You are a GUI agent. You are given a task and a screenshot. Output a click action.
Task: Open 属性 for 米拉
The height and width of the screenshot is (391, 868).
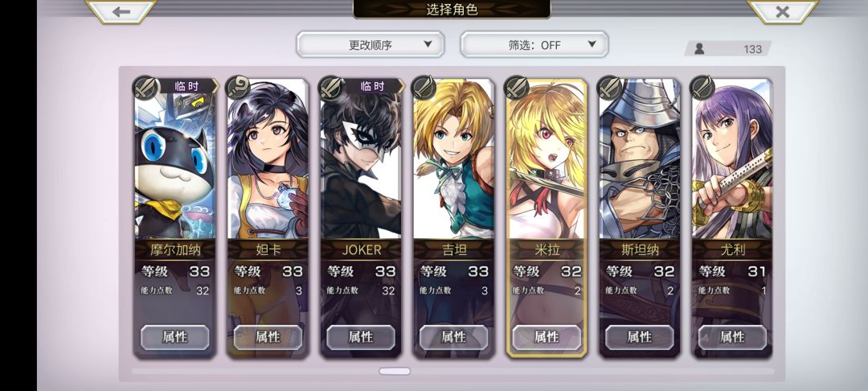(547, 337)
